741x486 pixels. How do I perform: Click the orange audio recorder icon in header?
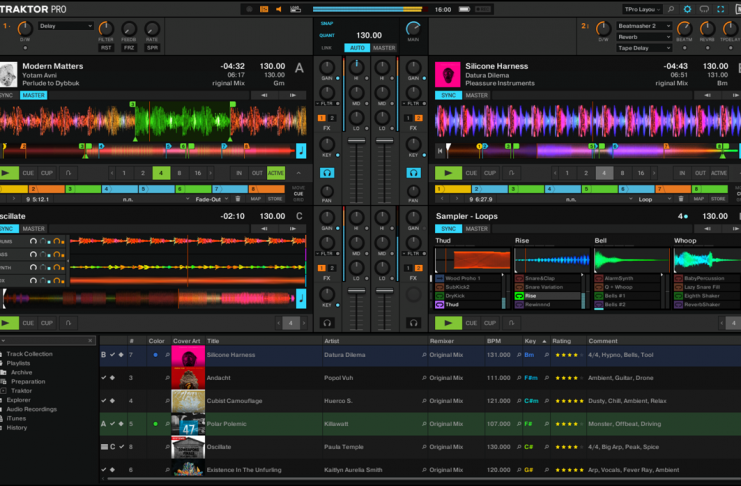click(264, 9)
